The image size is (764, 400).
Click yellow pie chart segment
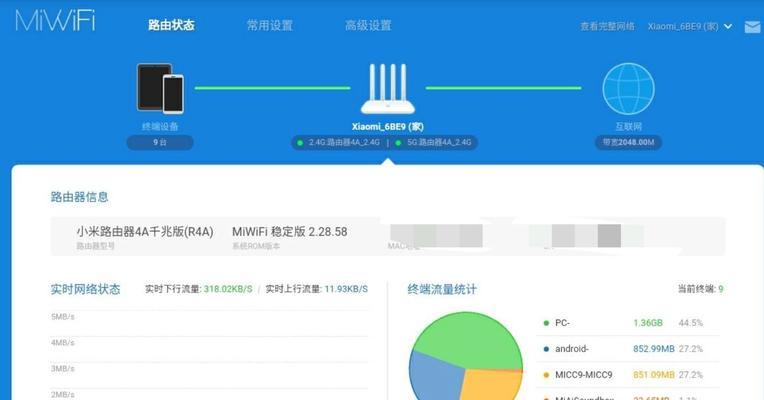point(492,385)
